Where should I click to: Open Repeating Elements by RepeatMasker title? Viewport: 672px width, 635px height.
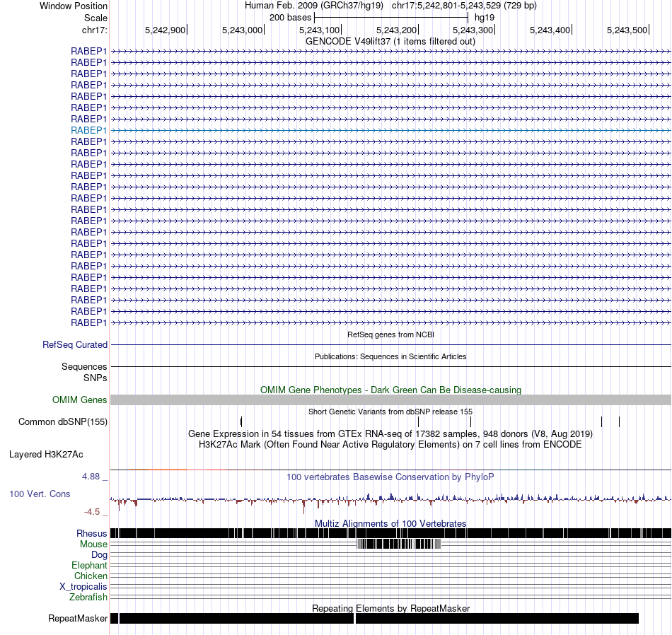390,608
